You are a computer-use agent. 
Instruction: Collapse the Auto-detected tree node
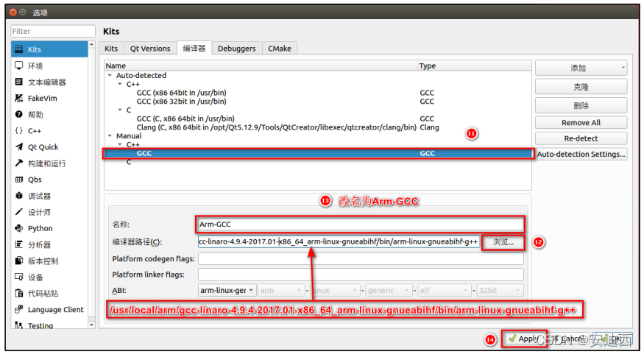pos(110,76)
